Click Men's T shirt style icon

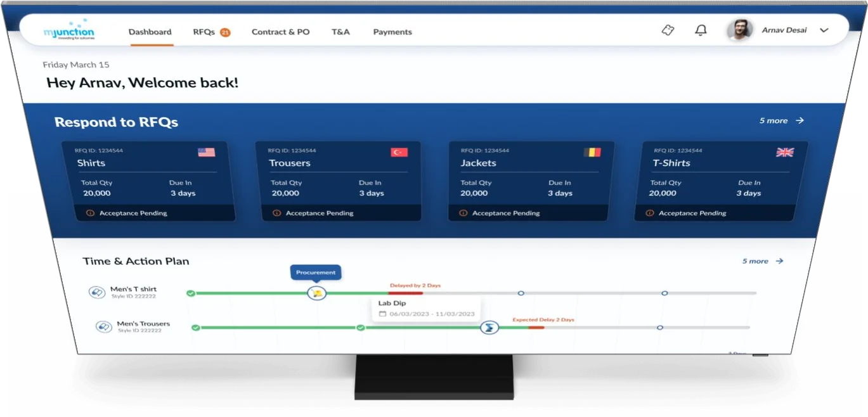[97, 292]
